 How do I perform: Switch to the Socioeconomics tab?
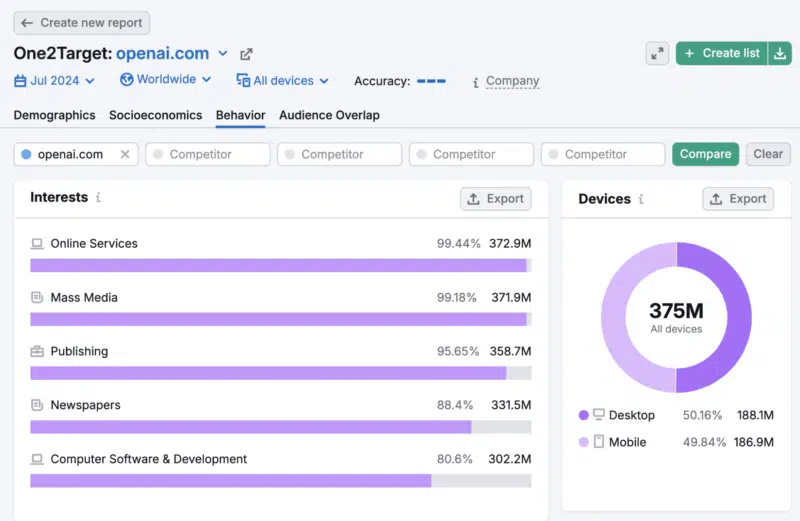[x=156, y=115]
